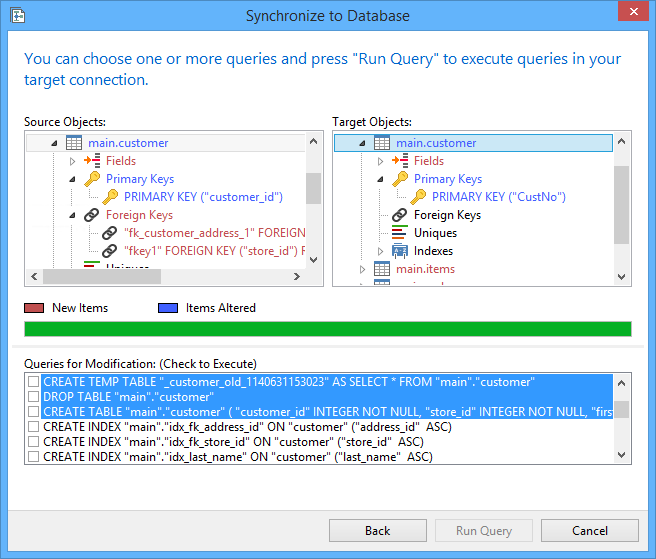The image size is (656, 559).
Task: Check the idx_fk_store_id index query checkbox
Action: 33,442
